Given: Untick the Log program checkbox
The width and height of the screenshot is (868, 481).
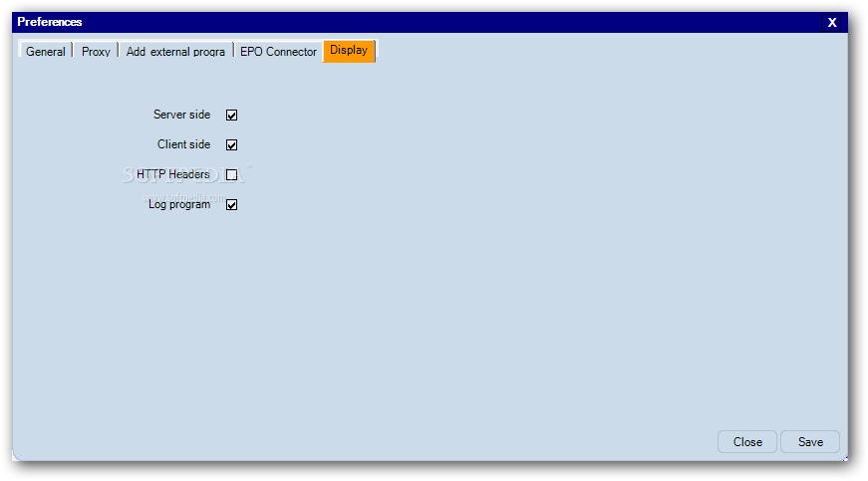Looking at the screenshot, I should point(231,204).
